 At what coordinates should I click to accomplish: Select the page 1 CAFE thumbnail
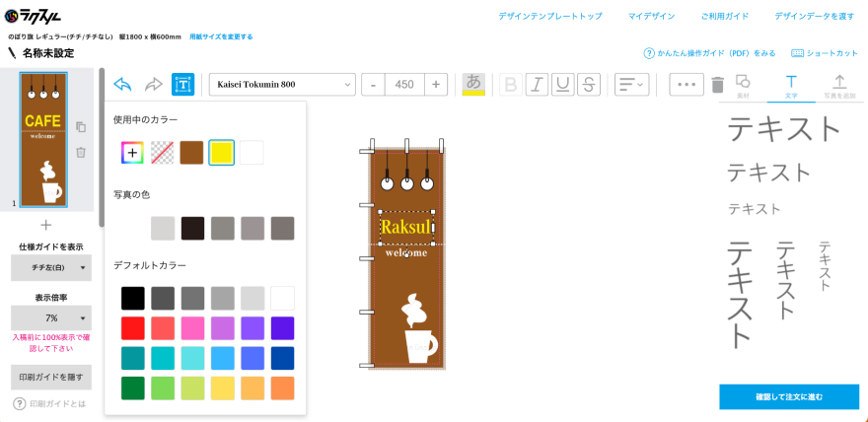pyautogui.click(x=43, y=140)
